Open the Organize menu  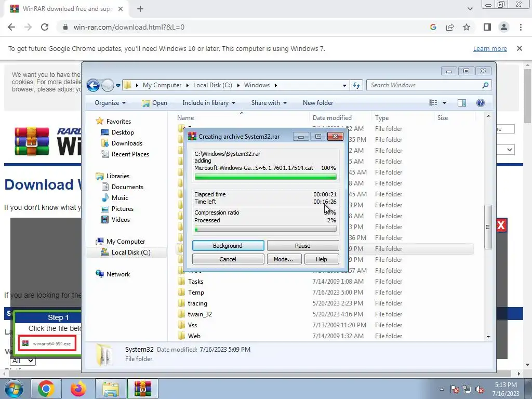click(110, 103)
